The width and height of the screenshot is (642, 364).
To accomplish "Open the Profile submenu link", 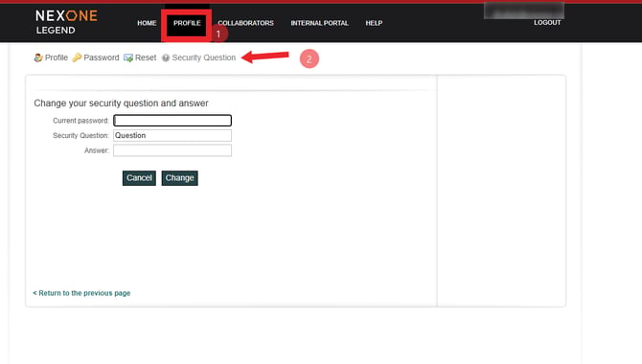I will coord(57,57).
